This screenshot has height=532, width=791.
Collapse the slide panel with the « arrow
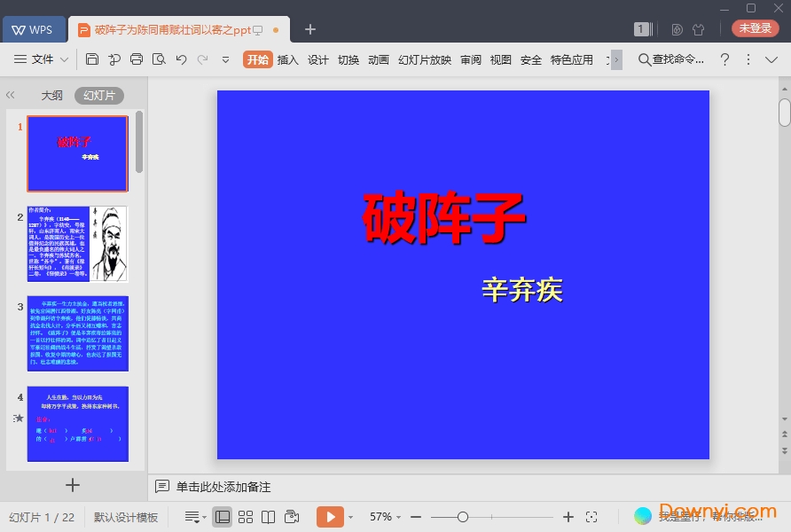point(10,95)
